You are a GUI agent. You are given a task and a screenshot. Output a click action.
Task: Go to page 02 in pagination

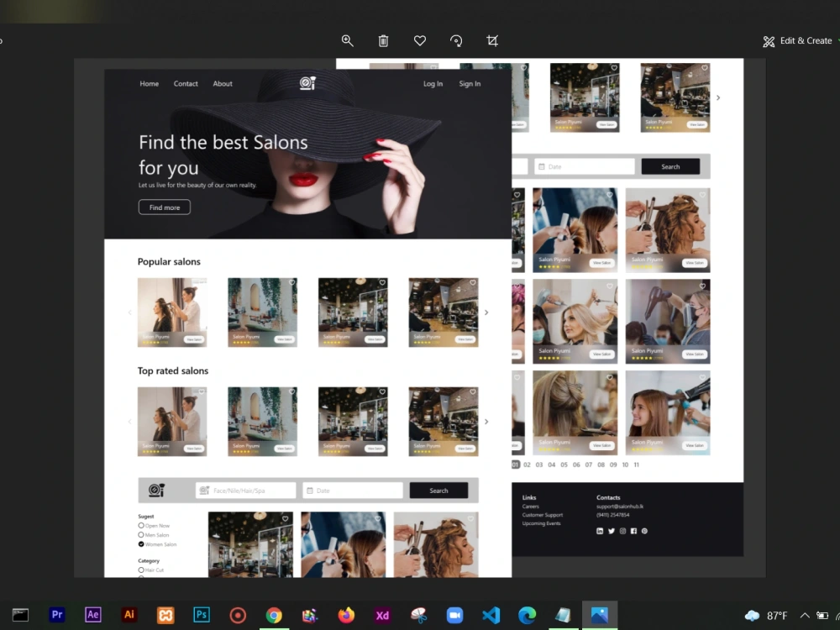point(528,465)
